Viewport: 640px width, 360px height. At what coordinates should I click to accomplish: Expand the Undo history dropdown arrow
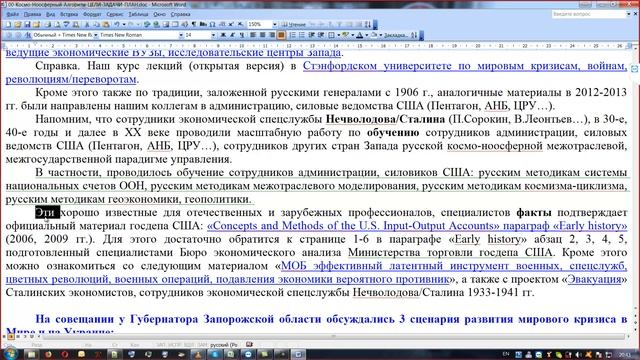tap(124, 24)
